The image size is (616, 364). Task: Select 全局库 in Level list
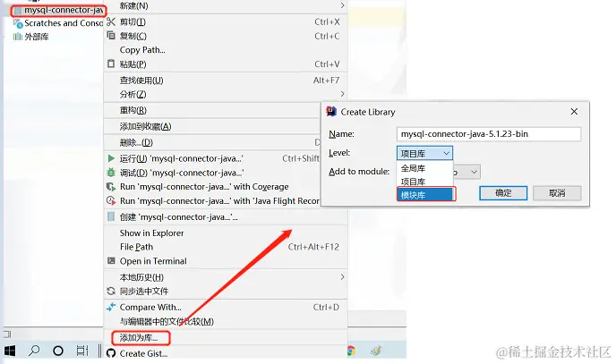tap(424, 169)
